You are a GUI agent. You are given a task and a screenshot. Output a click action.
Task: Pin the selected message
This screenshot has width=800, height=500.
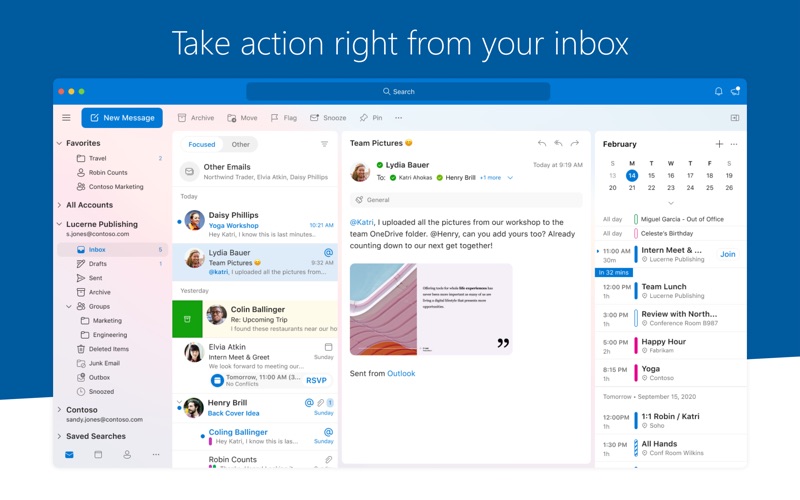coord(371,118)
